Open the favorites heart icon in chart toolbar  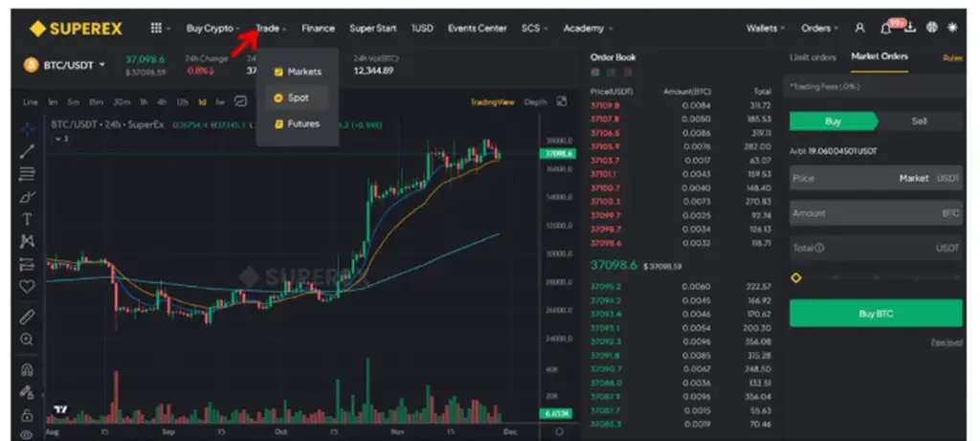[27, 287]
